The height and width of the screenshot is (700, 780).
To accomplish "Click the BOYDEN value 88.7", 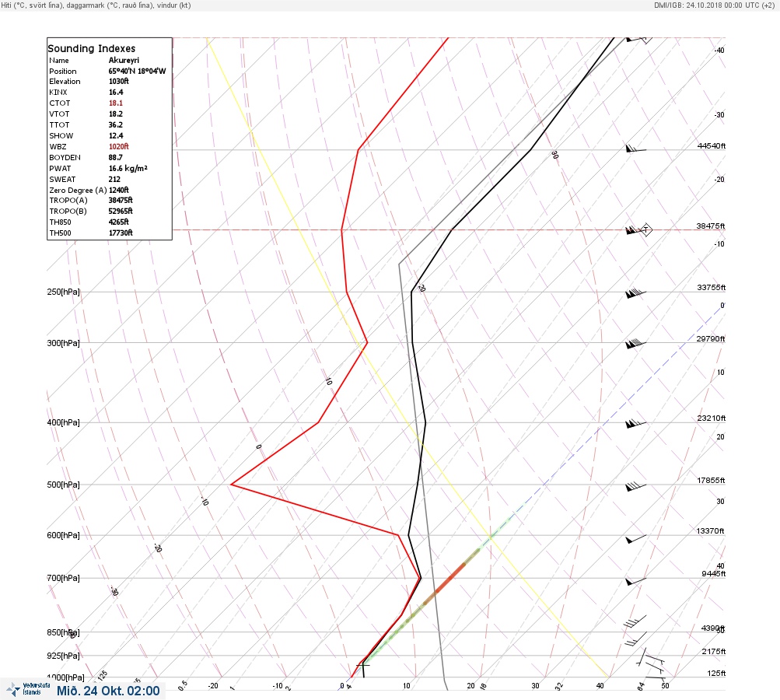I will tap(116, 157).
